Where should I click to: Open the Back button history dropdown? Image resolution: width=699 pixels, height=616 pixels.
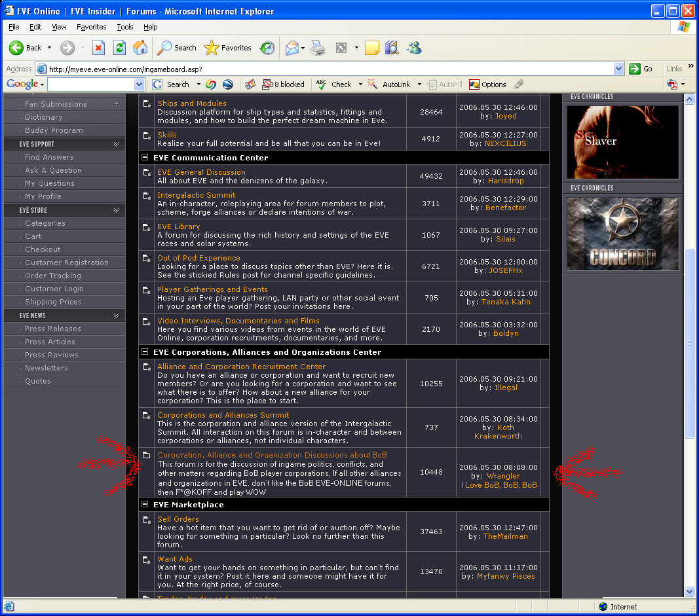(50, 48)
